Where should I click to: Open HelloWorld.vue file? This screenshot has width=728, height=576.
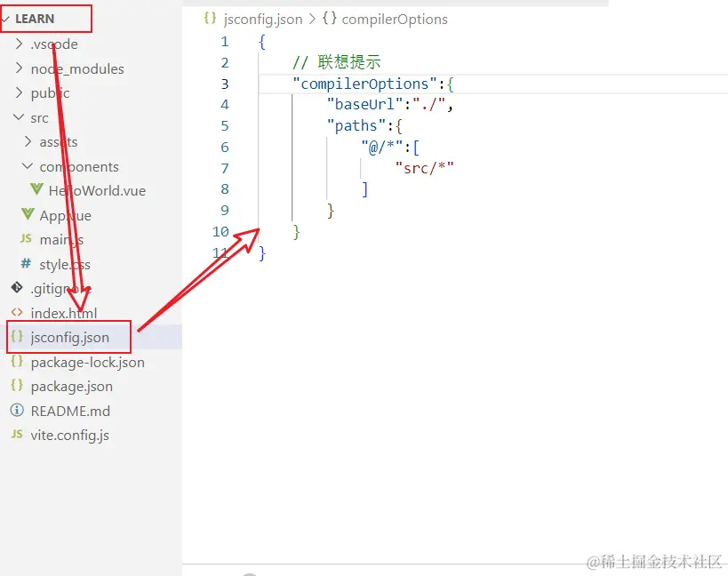pyautogui.click(x=97, y=191)
